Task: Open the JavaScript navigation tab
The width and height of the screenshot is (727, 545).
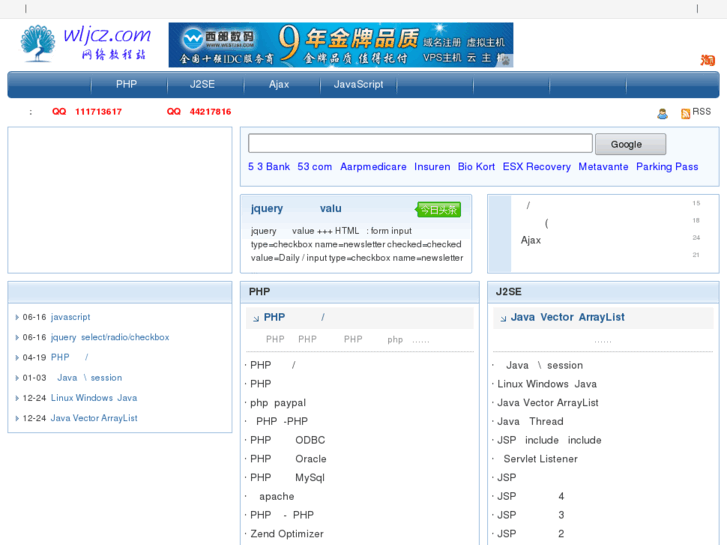Action: click(x=358, y=84)
